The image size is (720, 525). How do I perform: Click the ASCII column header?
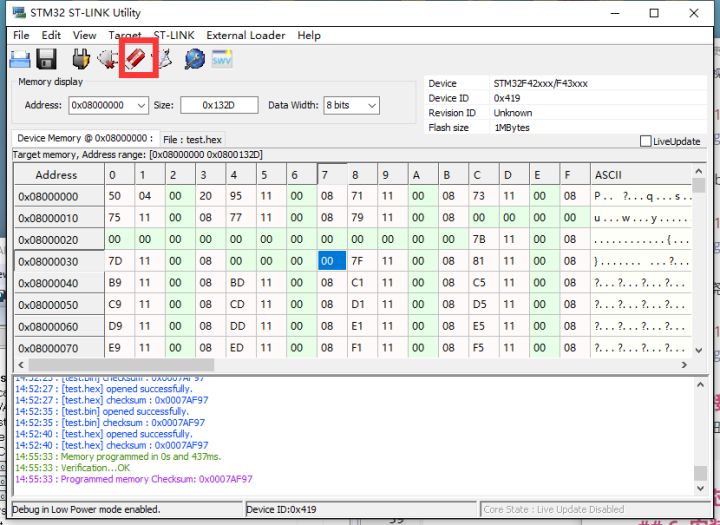(x=641, y=175)
